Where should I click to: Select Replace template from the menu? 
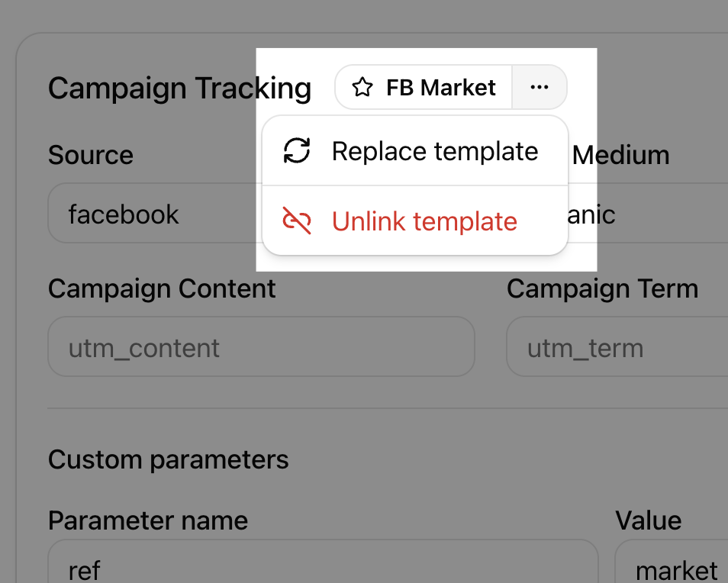tap(415, 151)
